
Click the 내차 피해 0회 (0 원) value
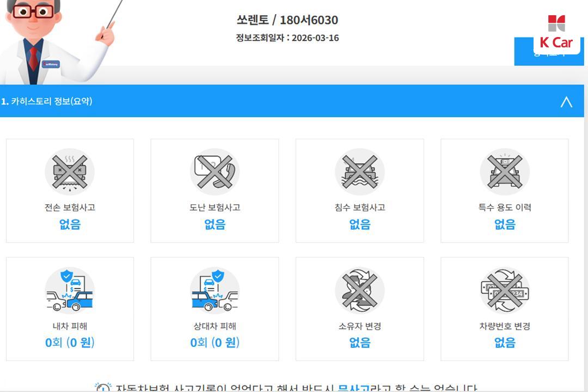[x=70, y=342]
